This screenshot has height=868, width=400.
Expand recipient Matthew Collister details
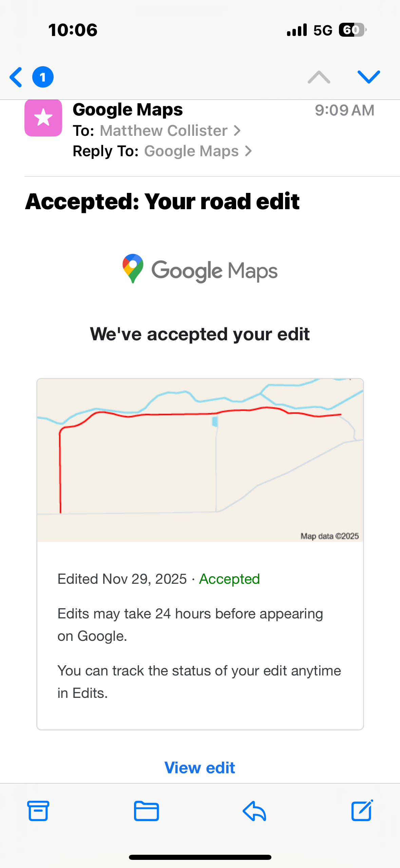point(170,131)
